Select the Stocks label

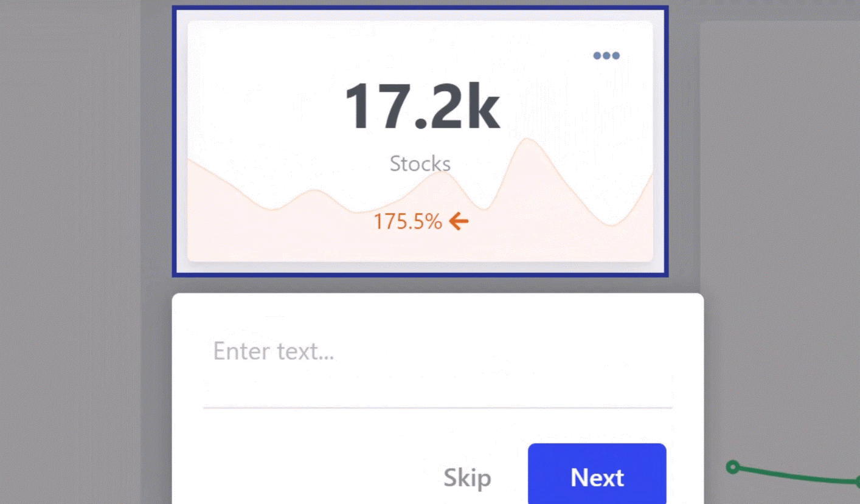420,164
